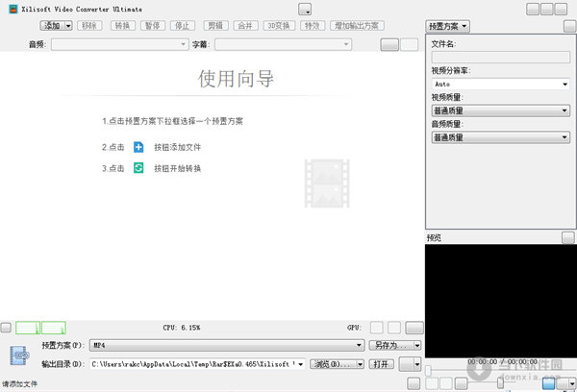577x392 pixels.
Task: Click the preview time 00:00:00 / 00:00:00
Action: [x=502, y=362]
